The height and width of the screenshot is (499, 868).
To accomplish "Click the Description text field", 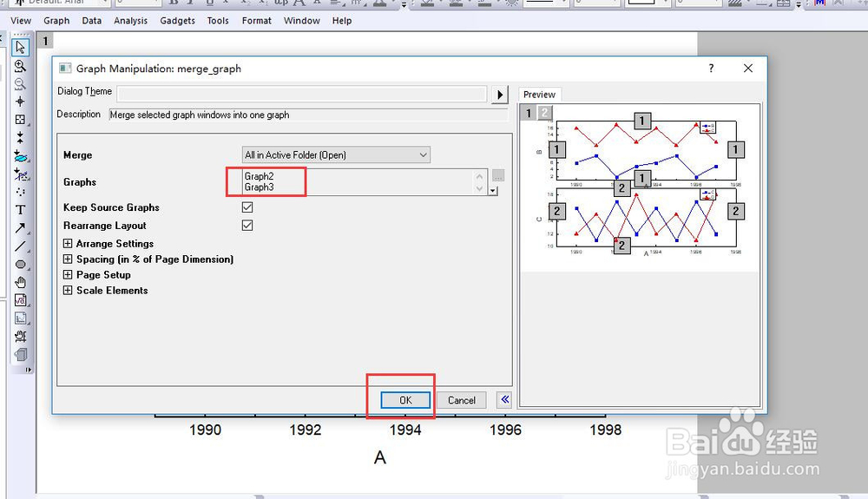I will (x=308, y=115).
